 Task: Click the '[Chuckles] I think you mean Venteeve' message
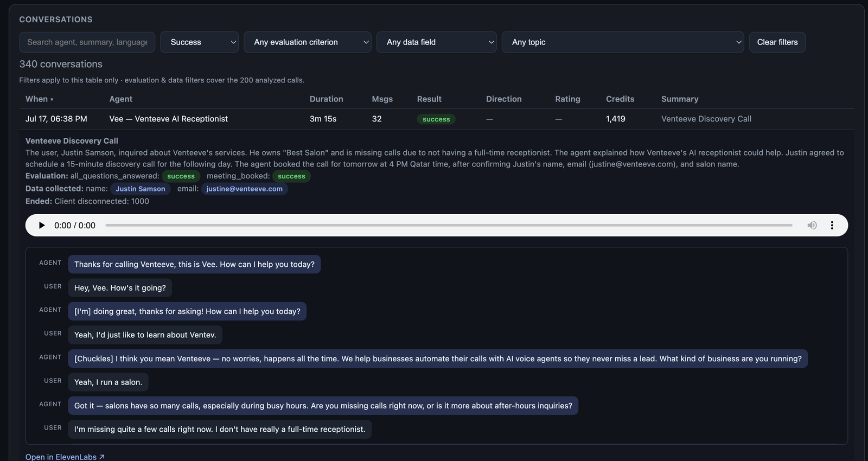(x=438, y=358)
